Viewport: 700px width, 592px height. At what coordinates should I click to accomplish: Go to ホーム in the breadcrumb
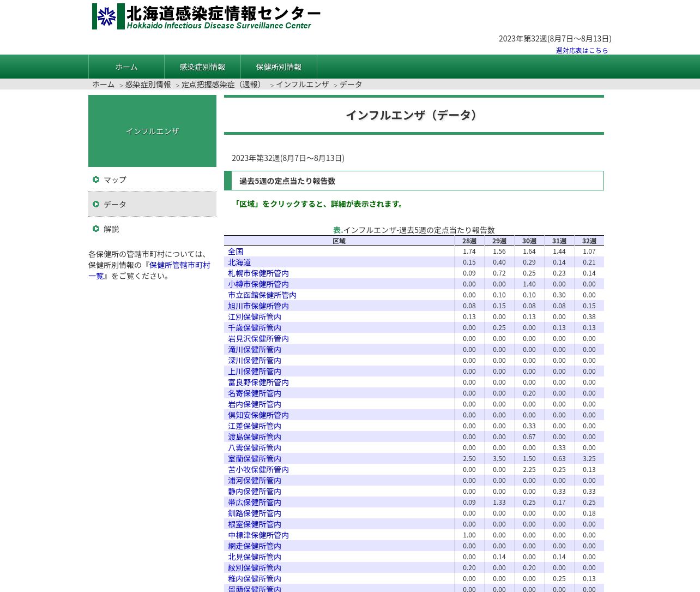tap(103, 84)
